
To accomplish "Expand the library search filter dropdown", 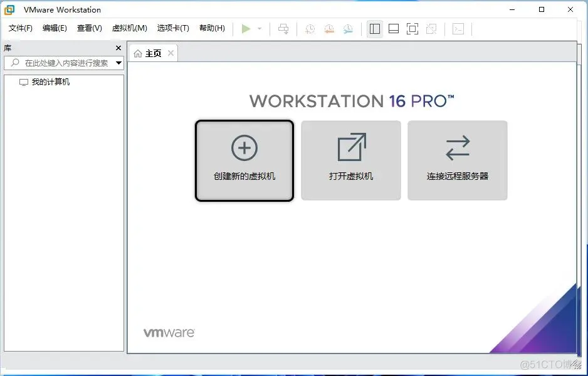I will [x=118, y=63].
